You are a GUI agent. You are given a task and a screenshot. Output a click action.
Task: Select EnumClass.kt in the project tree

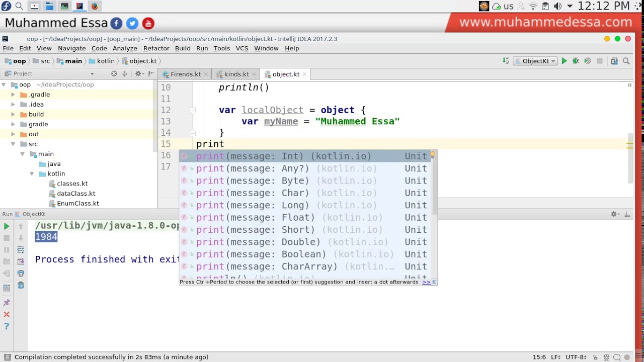[77, 203]
